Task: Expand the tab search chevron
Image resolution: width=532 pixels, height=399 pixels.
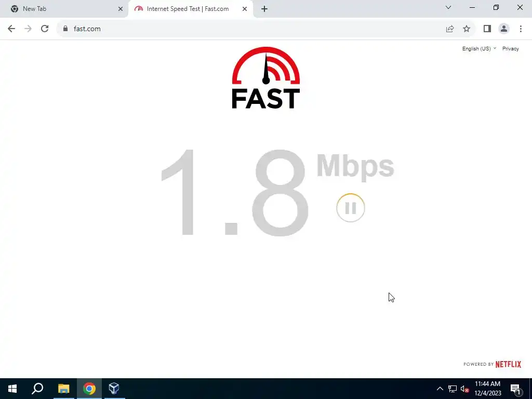Action: click(x=448, y=7)
